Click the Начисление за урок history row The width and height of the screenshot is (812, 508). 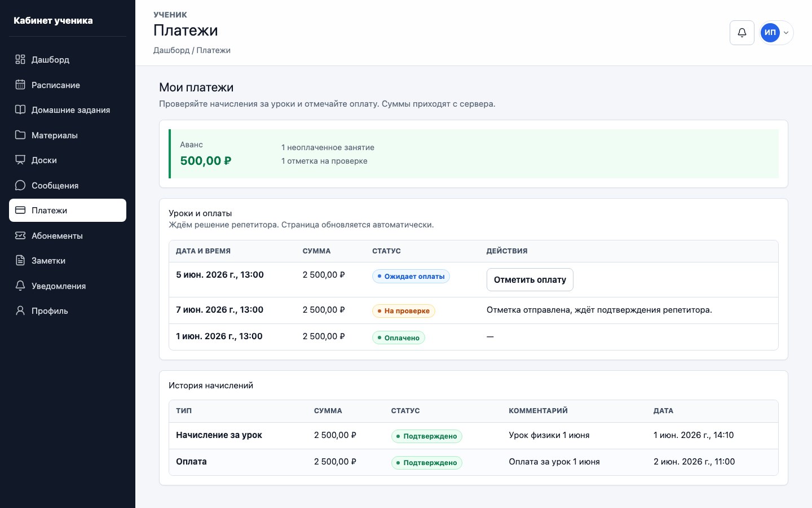coord(474,436)
